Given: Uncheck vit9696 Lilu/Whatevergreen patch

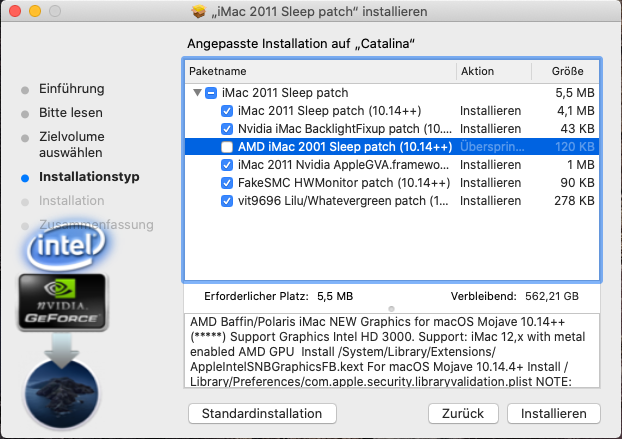Looking at the screenshot, I should click(x=227, y=201).
